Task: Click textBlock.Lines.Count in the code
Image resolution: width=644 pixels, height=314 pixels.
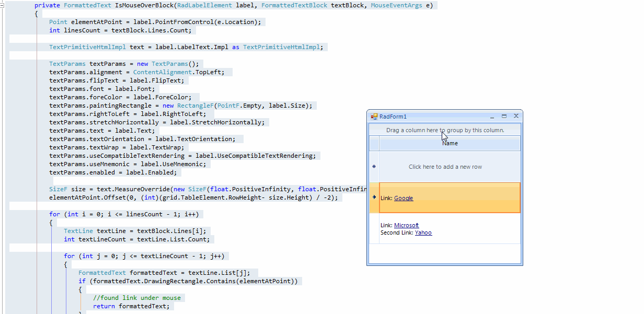Action: tap(150, 30)
